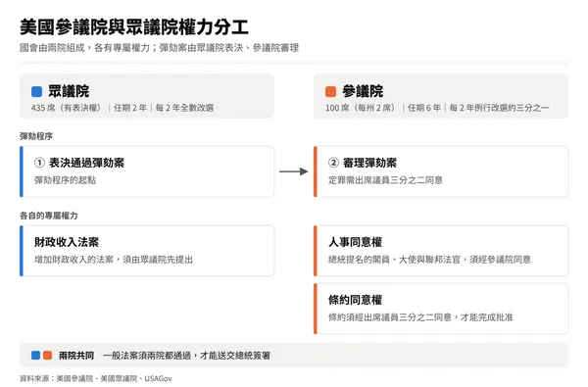
Task: Click the subtitle starting with 國會由兩院組成
Action: click(160, 48)
